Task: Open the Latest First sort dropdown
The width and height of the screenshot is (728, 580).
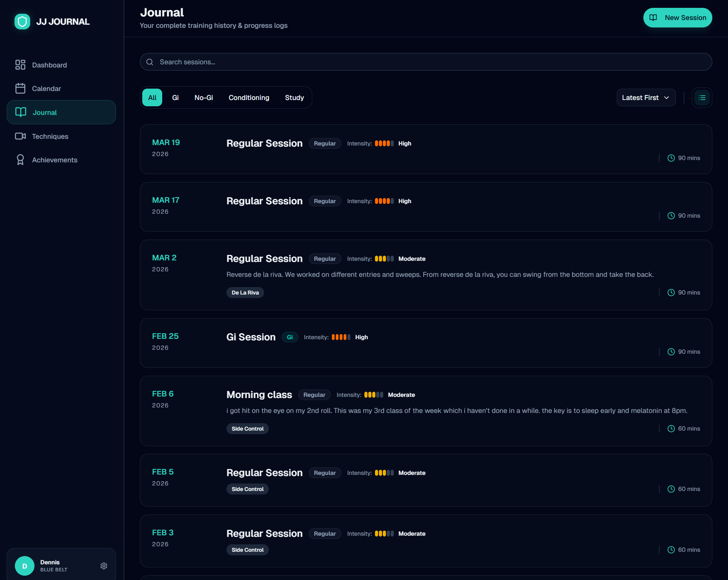Action: click(646, 98)
